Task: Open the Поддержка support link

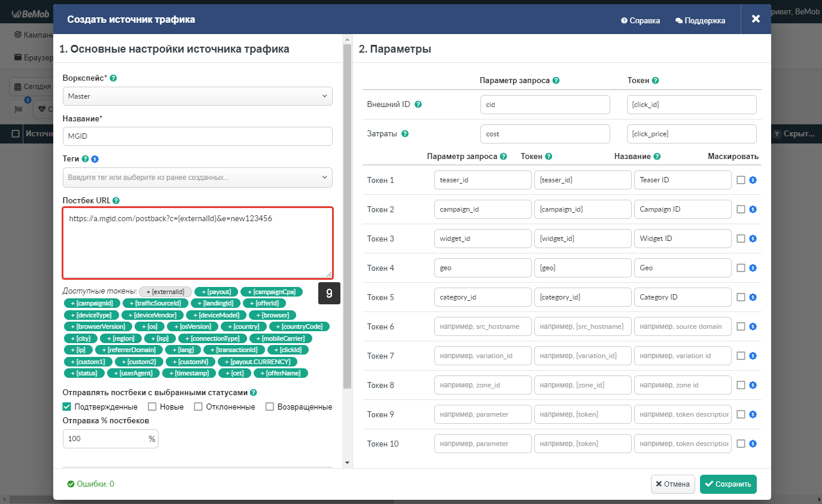Action: [x=700, y=20]
